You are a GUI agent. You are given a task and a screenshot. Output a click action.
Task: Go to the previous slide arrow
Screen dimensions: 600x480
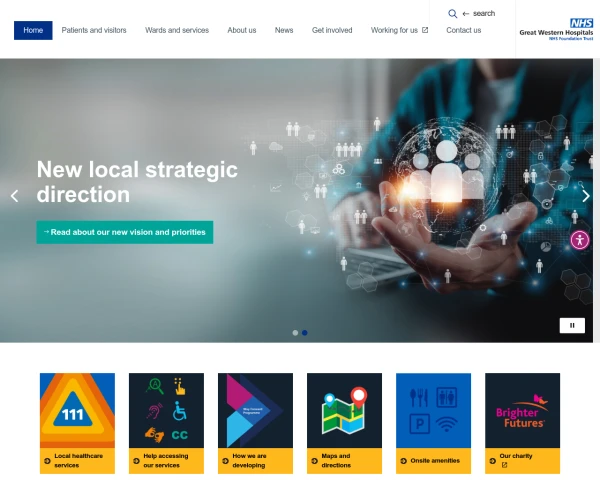15,196
